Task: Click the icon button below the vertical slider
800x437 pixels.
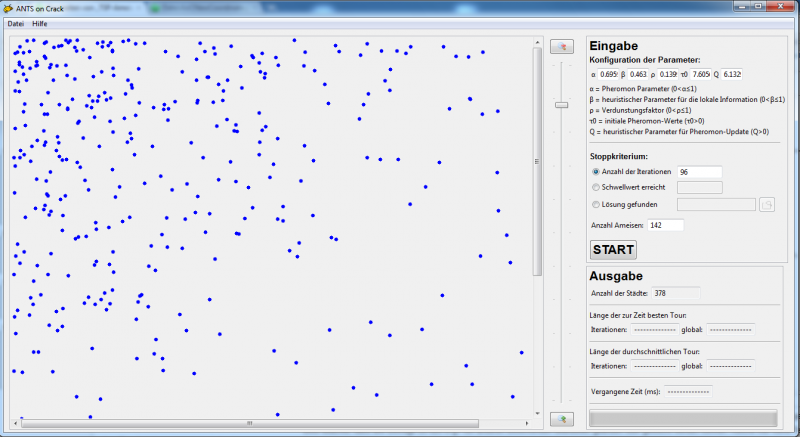Action: [x=562, y=419]
